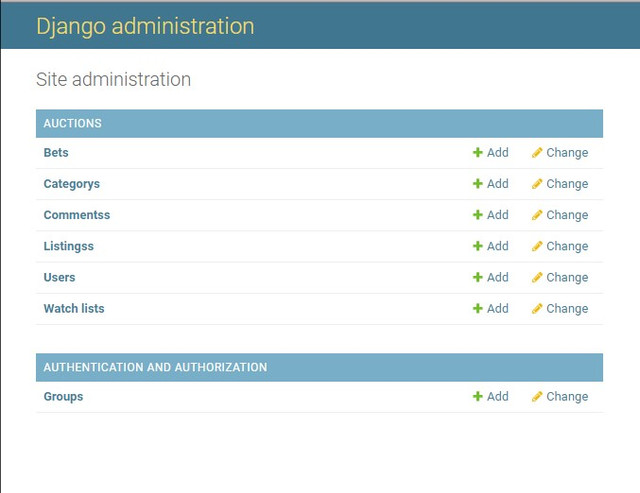Click Change text link for Bets
The width and height of the screenshot is (640, 493).
(x=567, y=153)
